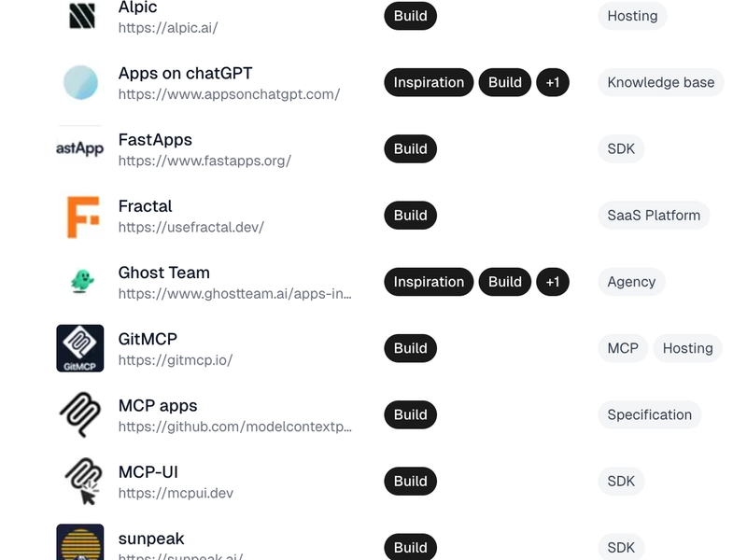
Task: Open the https://alpic.ai/ link
Action: [x=168, y=28]
